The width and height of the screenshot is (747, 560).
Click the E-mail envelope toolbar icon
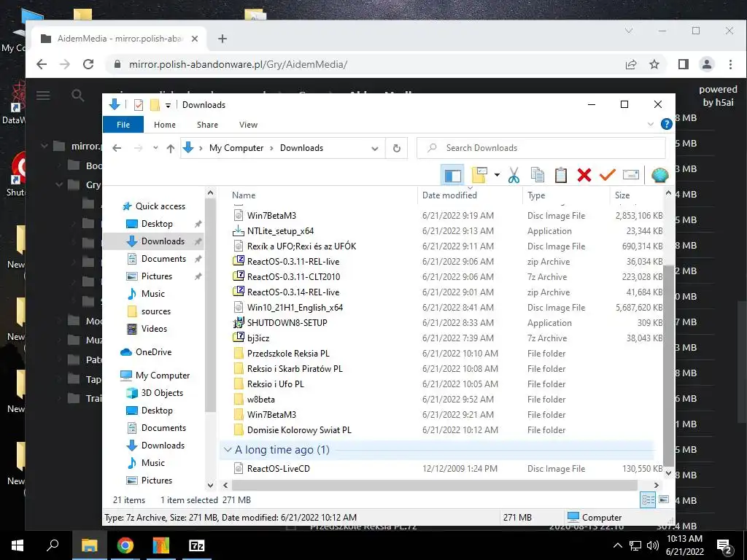(631, 175)
